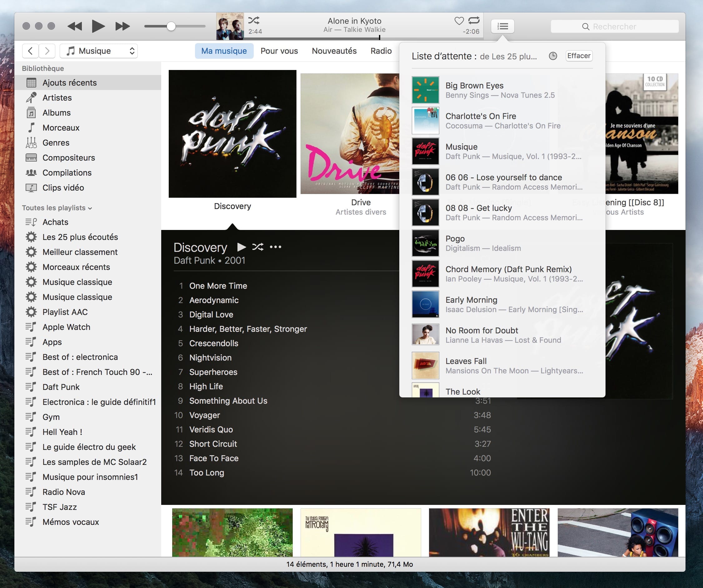The image size is (703, 588).
Task: Open Compilations people icon in sidebar
Action: coord(31,173)
